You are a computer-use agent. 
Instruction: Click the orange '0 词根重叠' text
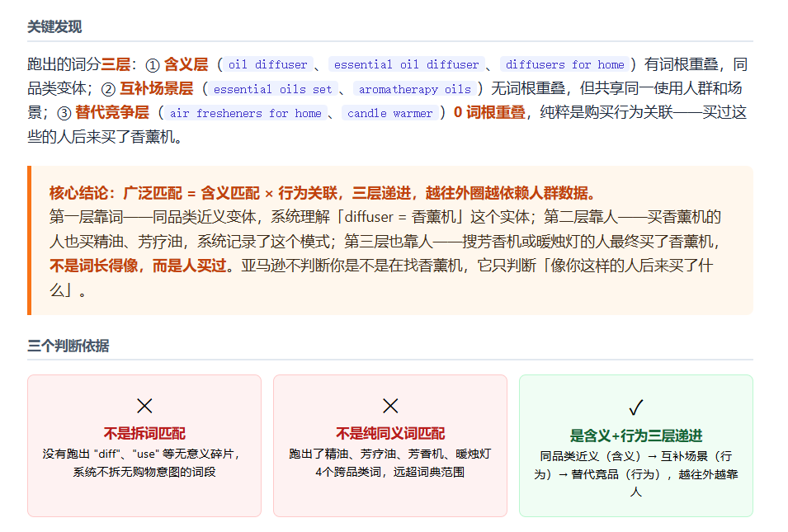click(489, 112)
